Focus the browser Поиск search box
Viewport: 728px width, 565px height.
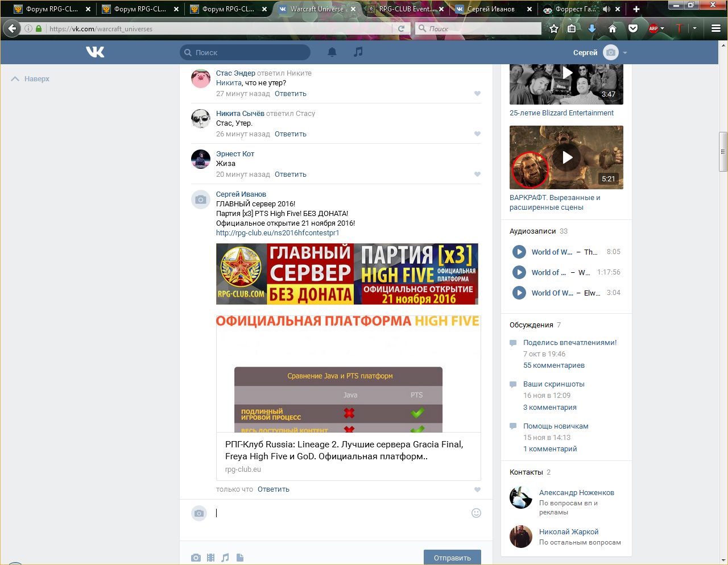pos(478,28)
